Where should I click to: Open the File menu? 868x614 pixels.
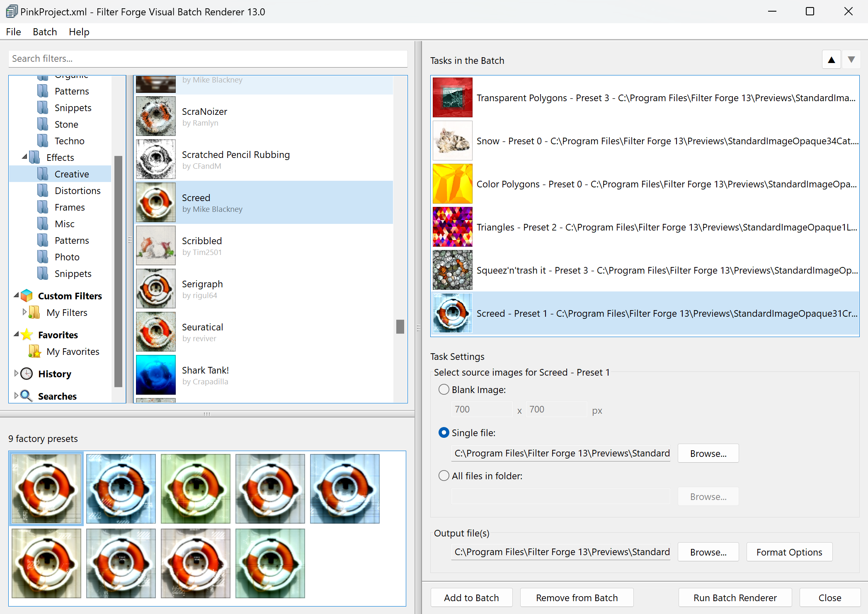(x=13, y=32)
